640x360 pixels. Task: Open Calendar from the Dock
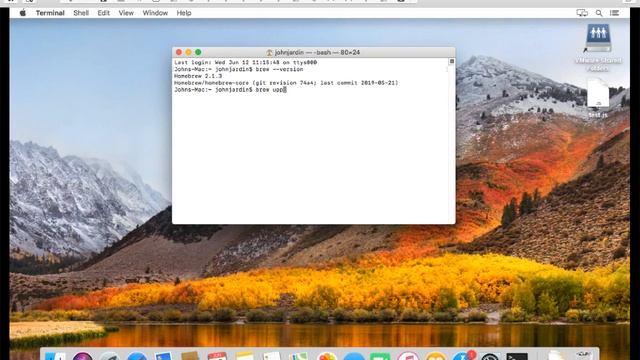(x=217, y=356)
